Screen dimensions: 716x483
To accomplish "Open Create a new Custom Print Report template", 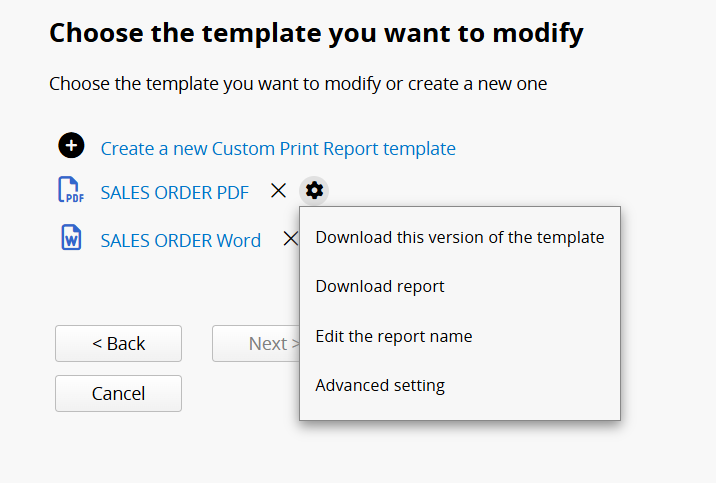I will click(x=278, y=149).
